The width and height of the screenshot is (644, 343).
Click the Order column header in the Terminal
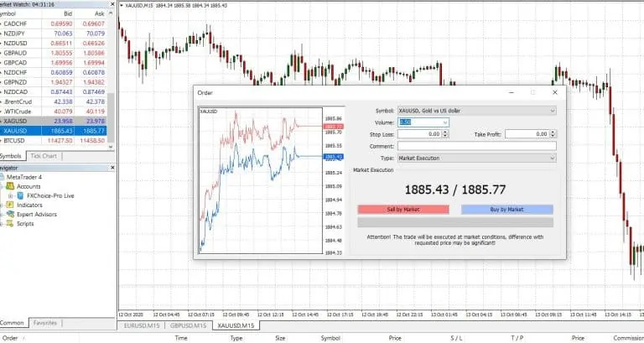10,338
